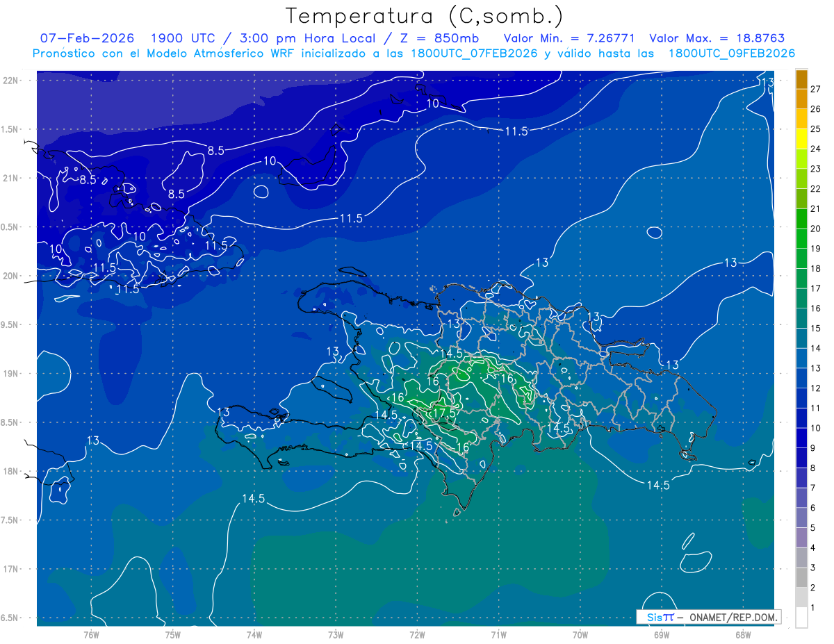
Task: Click the '27' label on the color scale
Action: click(x=816, y=89)
